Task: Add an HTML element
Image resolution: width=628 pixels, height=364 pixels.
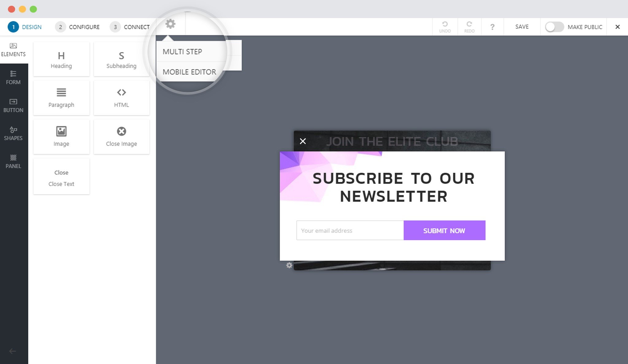Action: tap(121, 98)
